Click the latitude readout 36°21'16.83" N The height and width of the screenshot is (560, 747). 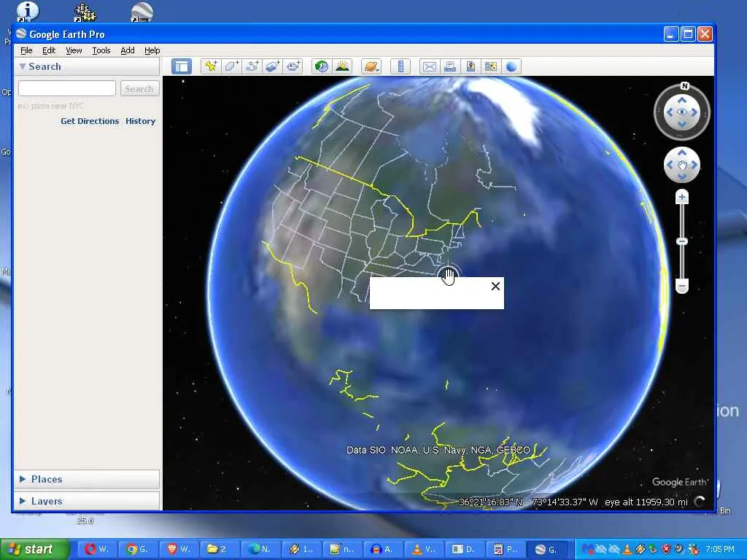491,502
